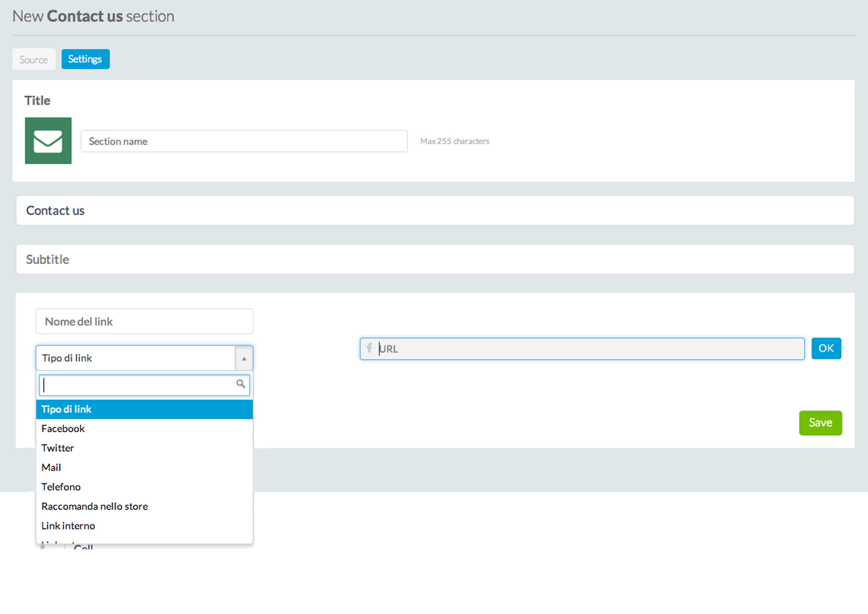Click the green envelope section icon
This screenshot has height=614, width=868.
point(48,140)
